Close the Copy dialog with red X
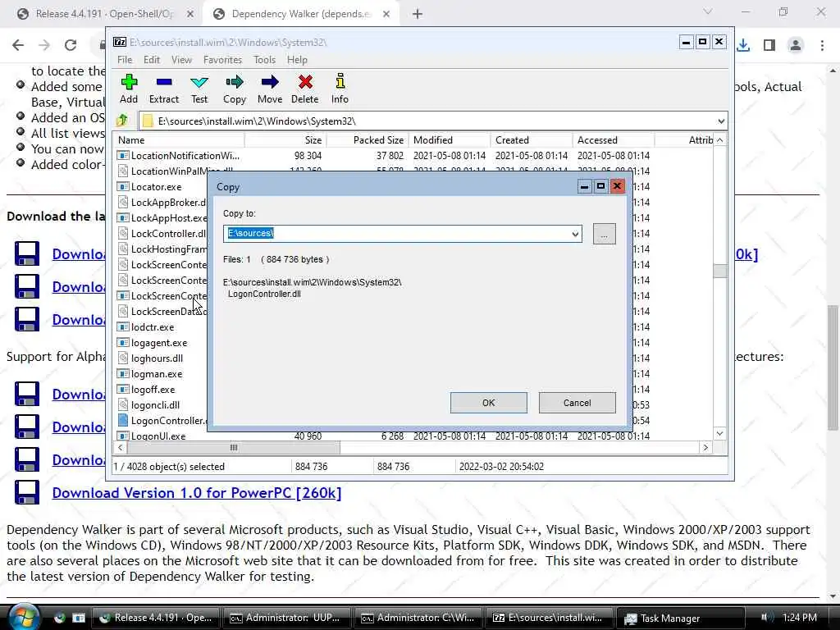The image size is (840, 630). pyautogui.click(x=617, y=186)
